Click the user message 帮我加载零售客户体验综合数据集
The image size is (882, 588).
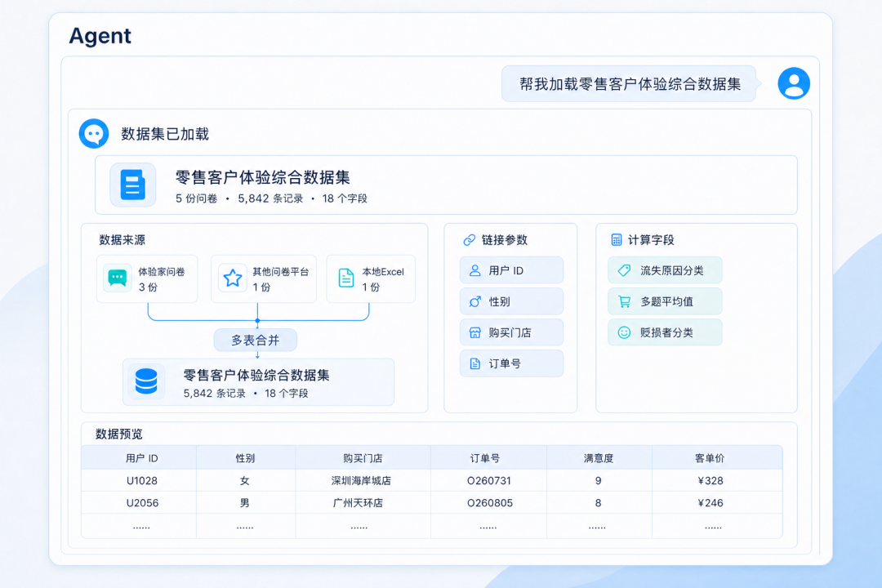629,84
